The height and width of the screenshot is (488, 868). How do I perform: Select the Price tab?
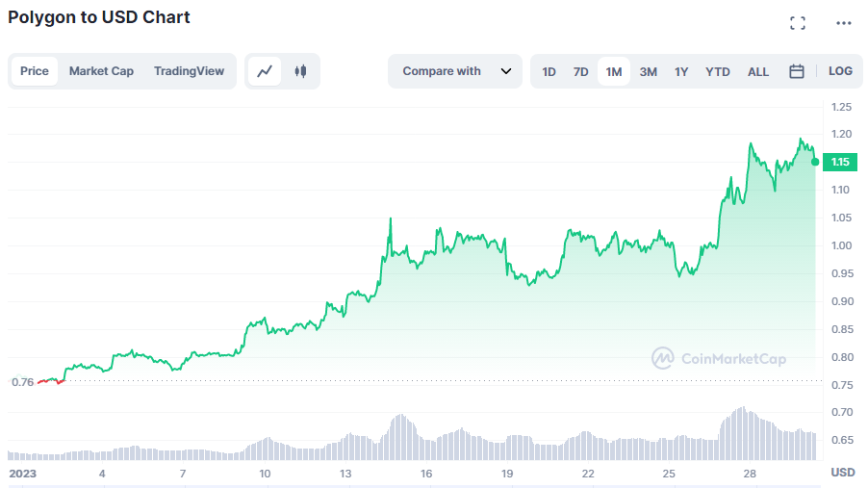click(x=35, y=71)
